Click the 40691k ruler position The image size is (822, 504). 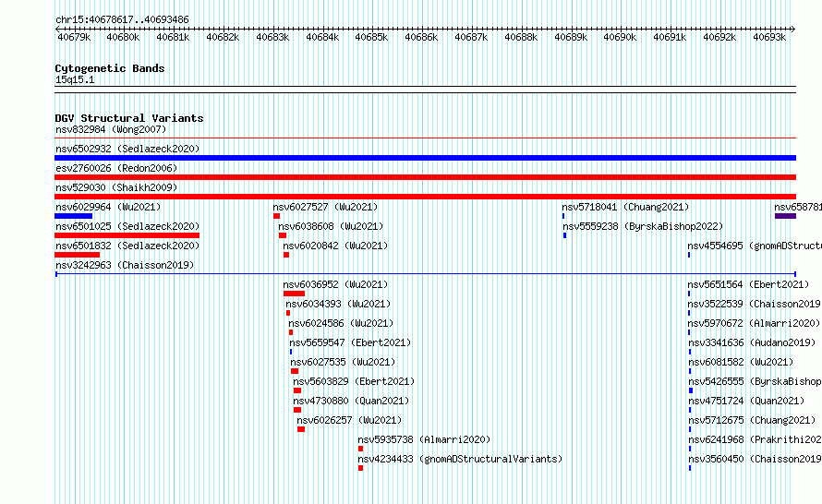670,37
